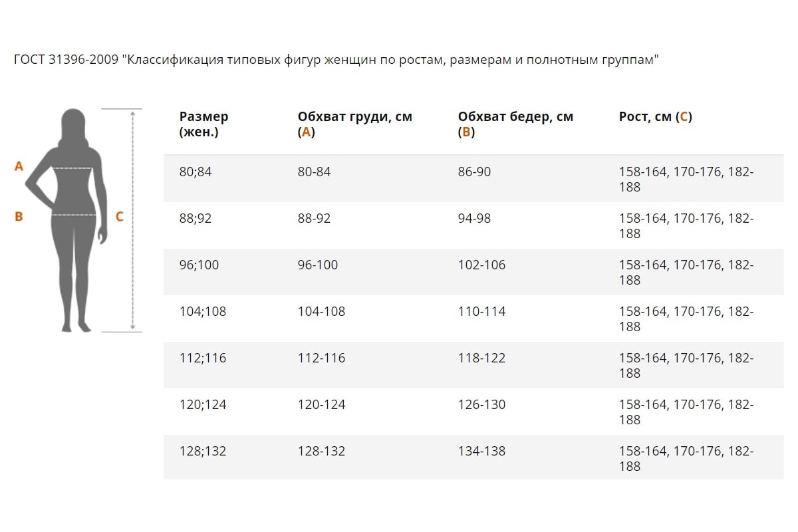This screenshot has height=532, width=798.
Task: Select the 118-122 hip girth cell
Action: tap(481, 358)
